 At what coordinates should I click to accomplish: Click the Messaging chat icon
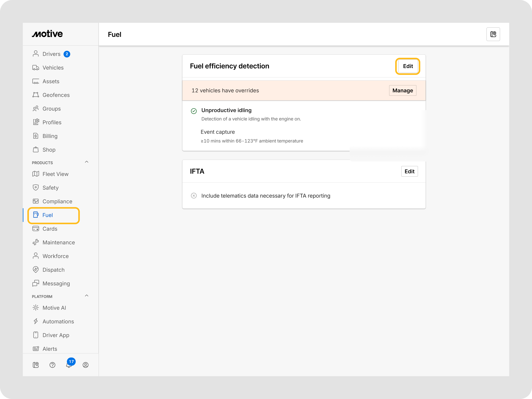[x=36, y=283]
